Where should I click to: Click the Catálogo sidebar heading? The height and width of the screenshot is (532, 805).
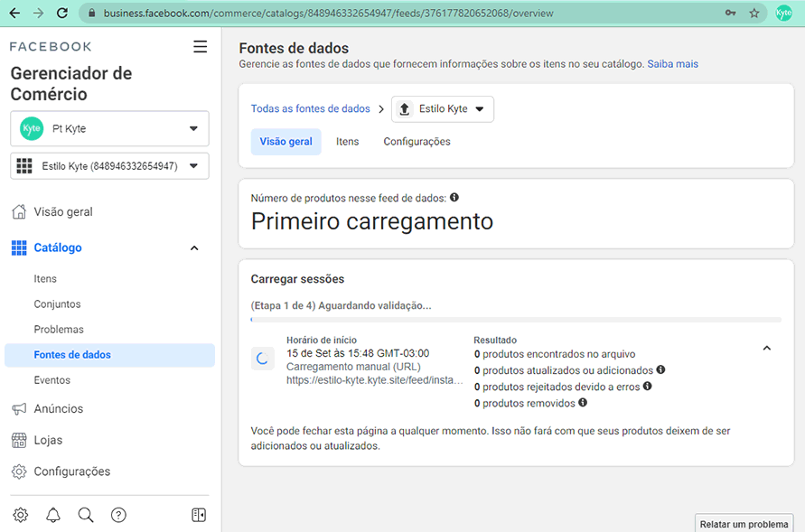pyautogui.click(x=58, y=247)
